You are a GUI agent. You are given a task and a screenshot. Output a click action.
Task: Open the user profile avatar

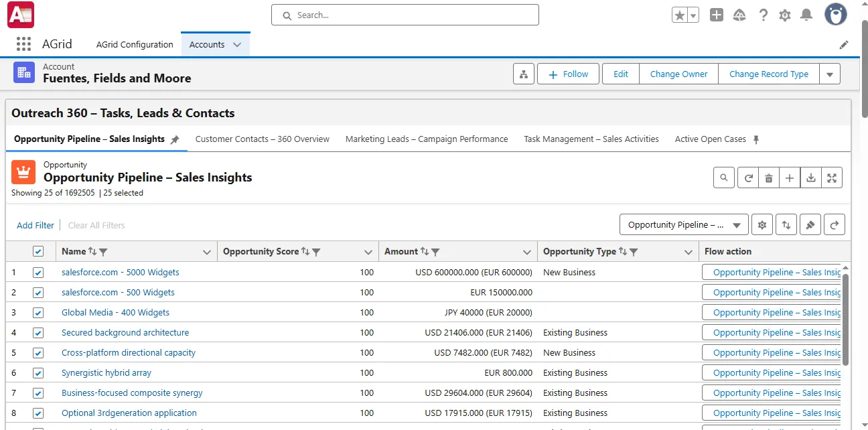[x=835, y=15]
